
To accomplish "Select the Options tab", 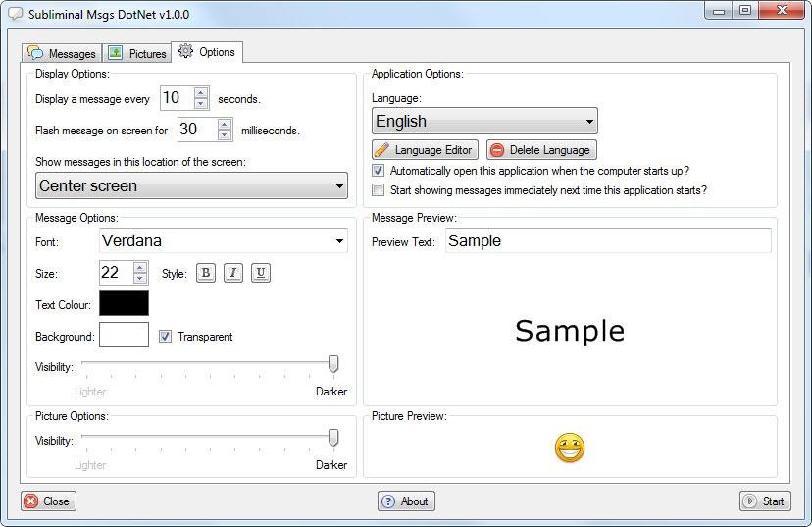I will [207, 52].
